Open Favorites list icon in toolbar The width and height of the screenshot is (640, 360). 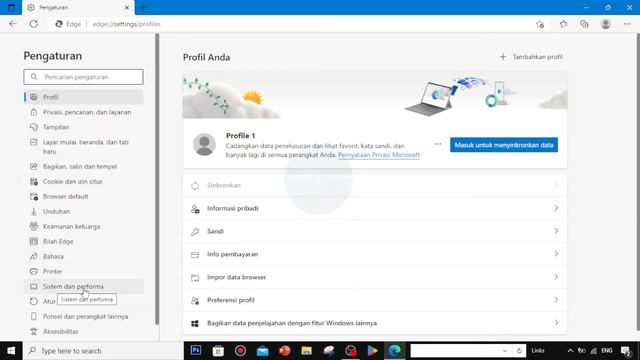563,24
